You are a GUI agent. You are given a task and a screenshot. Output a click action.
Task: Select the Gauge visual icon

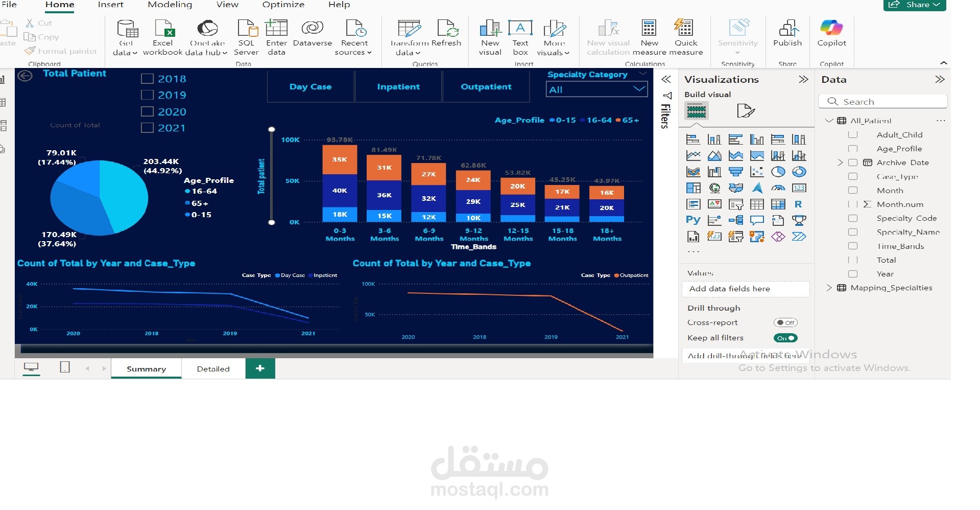click(778, 188)
